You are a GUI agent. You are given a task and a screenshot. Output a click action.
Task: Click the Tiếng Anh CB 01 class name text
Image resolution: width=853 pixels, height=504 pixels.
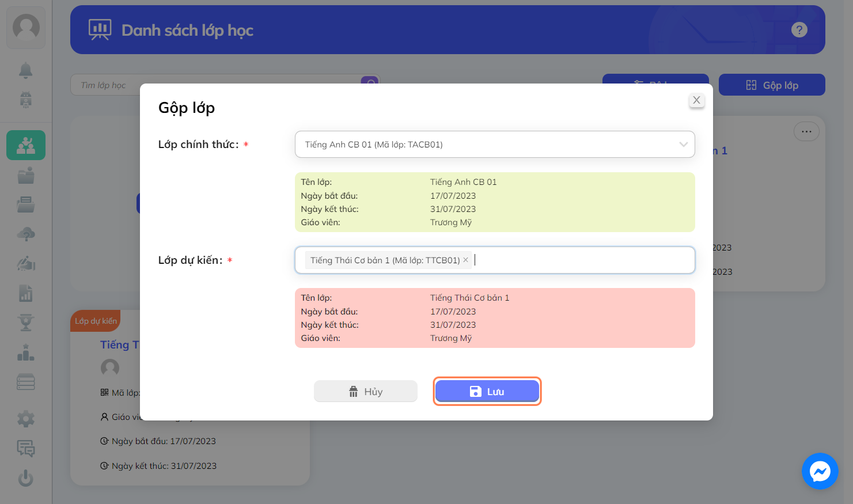click(463, 182)
